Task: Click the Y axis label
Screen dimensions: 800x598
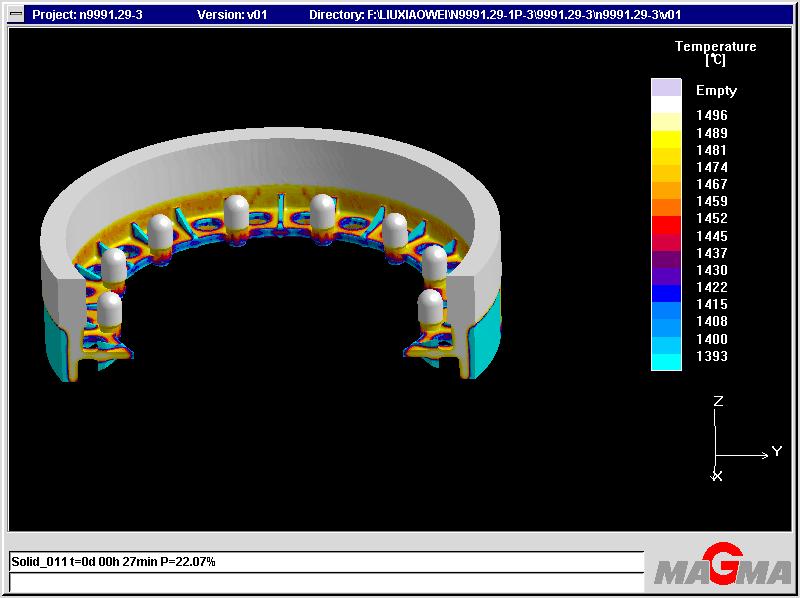Action: (x=777, y=451)
